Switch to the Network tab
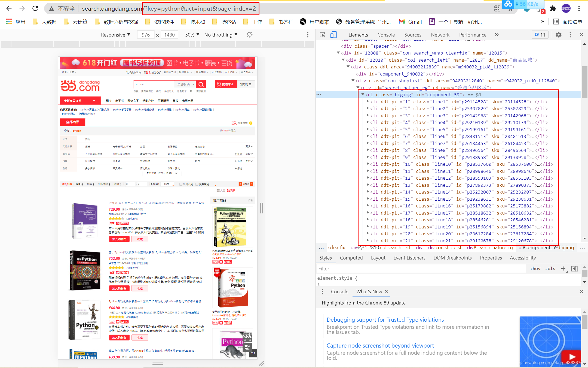This screenshot has height=368, width=588. coord(440,35)
